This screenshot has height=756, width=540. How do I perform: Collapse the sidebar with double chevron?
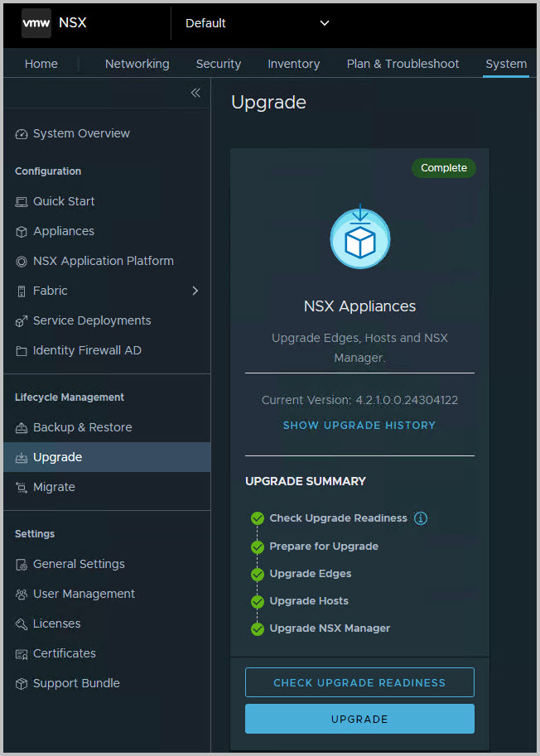(x=195, y=93)
